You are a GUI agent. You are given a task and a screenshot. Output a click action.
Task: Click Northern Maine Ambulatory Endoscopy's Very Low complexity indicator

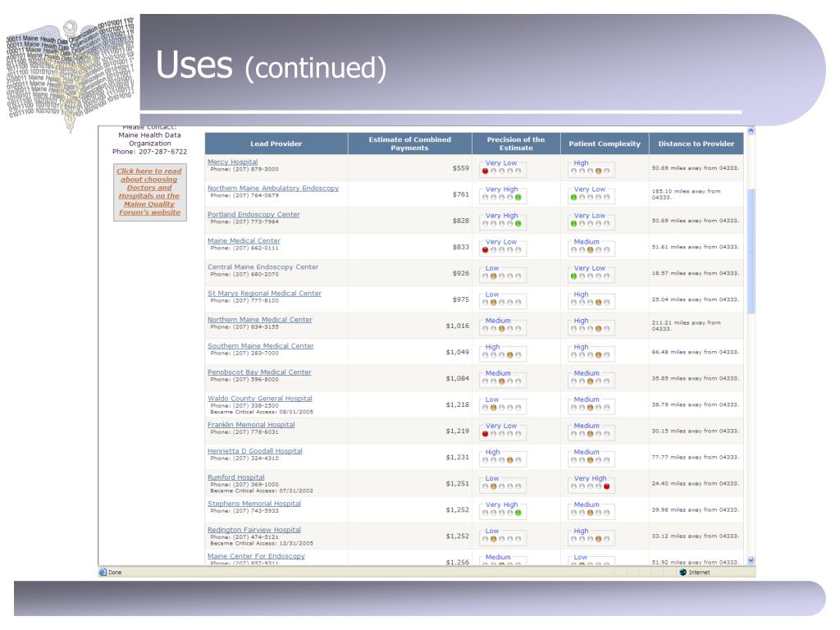[591, 194]
